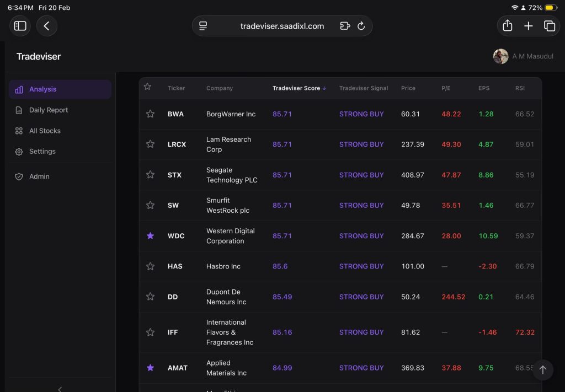Click the tradeviser.saadixl.com address field

[282, 26]
